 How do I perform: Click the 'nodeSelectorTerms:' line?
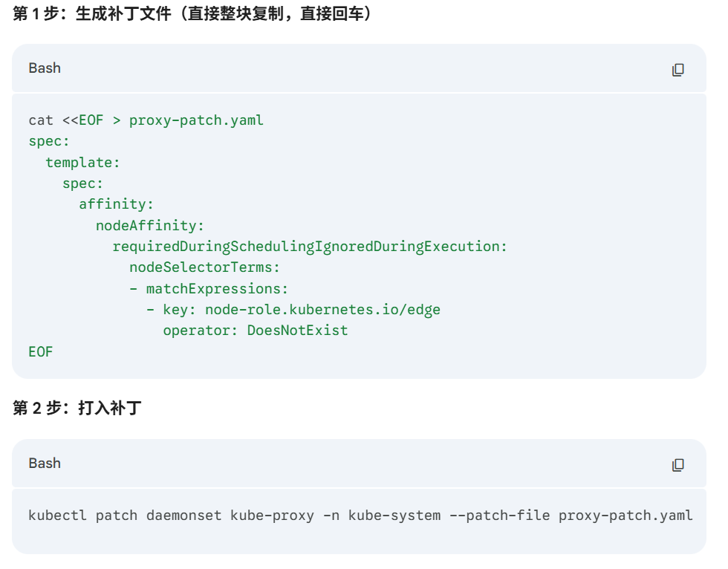click(x=204, y=267)
